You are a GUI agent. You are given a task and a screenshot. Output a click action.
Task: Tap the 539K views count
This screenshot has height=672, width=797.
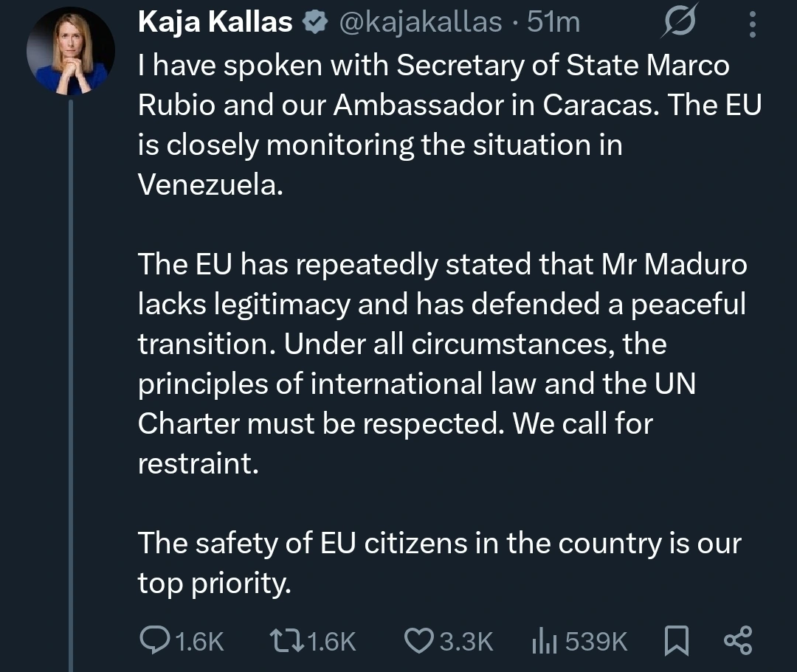coord(596,641)
